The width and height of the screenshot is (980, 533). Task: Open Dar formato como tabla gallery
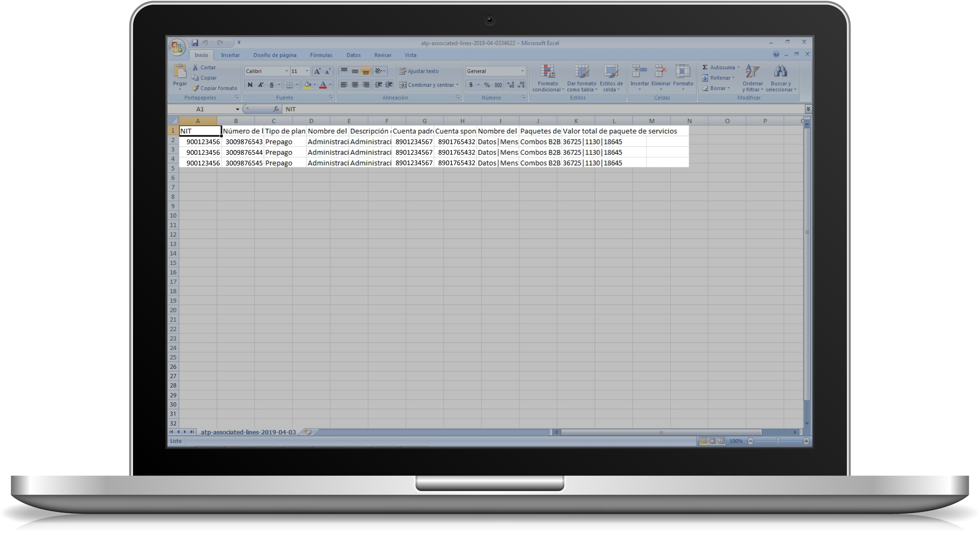click(x=581, y=78)
